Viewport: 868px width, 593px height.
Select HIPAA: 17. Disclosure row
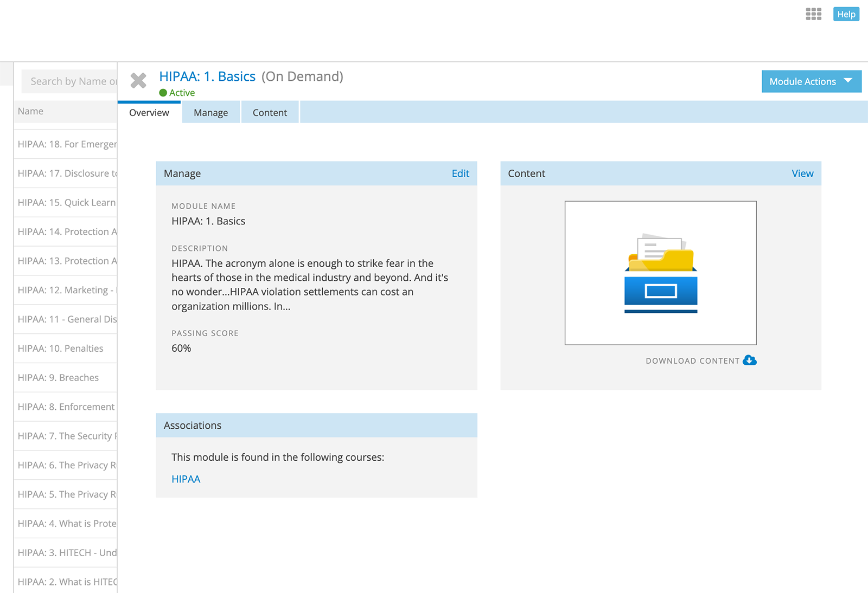point(66,173)
